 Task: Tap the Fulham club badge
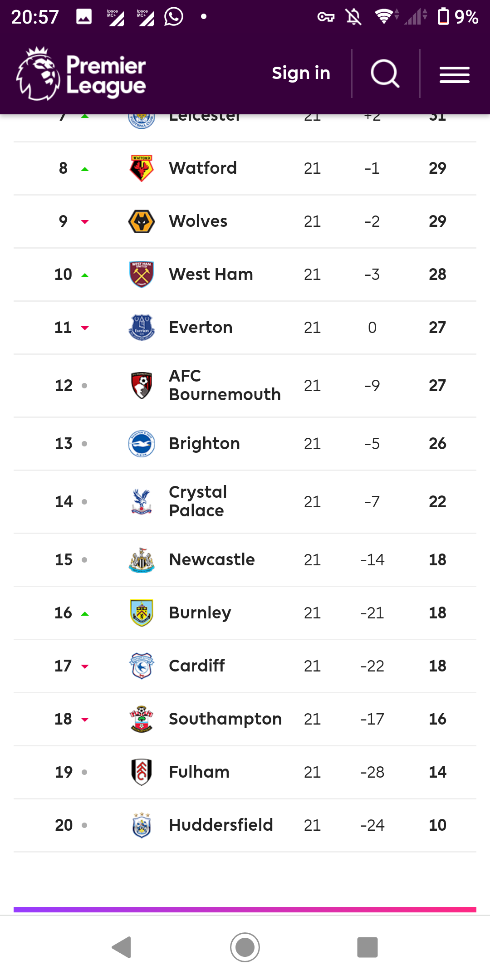[142, 772]
